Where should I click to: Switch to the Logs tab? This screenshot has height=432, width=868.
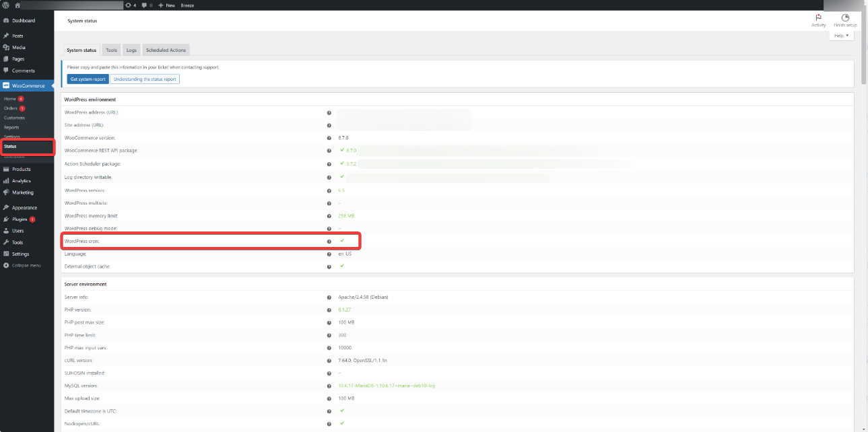click(x=131, y=50)
